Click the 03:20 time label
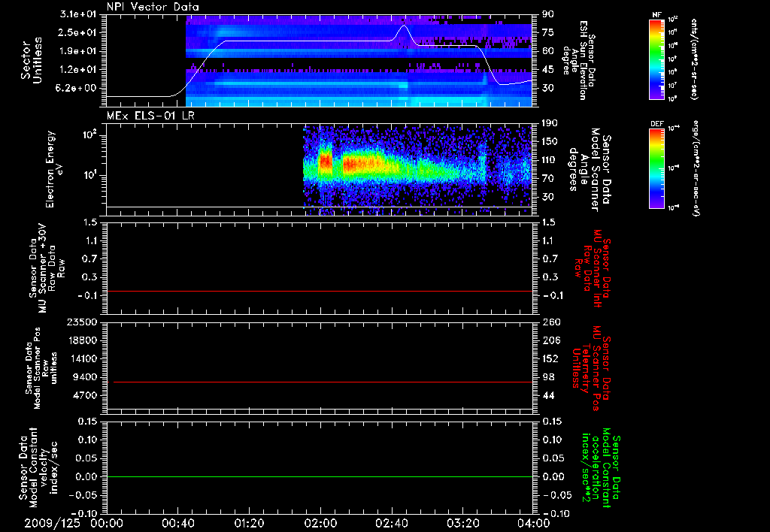Viewport: 770px width, 532px height. [x=463, y=523]
